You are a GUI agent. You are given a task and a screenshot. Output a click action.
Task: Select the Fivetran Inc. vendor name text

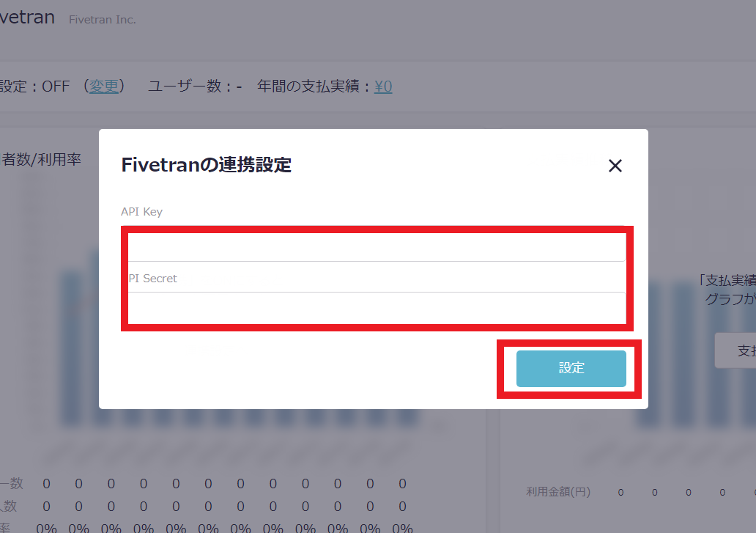point(102,20)
